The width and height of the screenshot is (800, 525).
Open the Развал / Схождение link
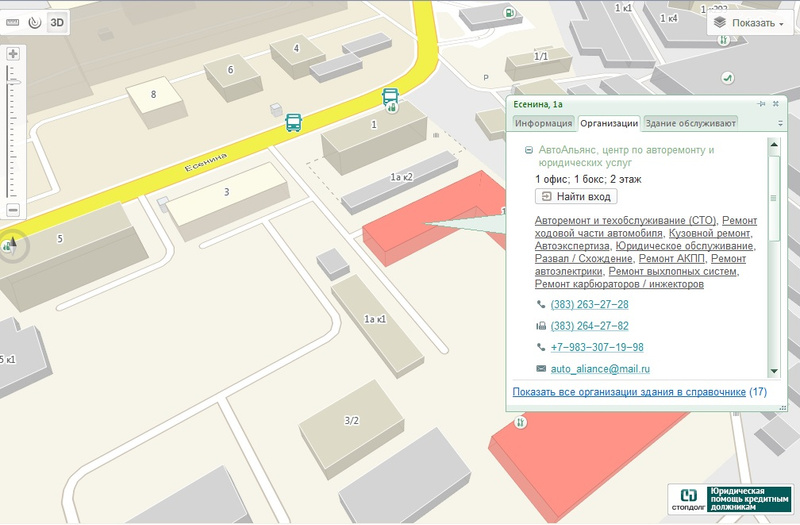pyautogui.click(x=584, y=259)
